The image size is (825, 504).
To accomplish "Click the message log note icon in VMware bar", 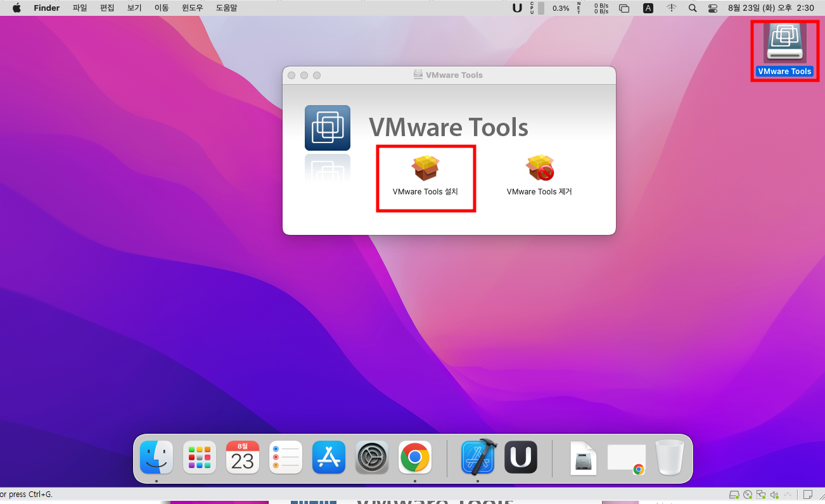I will coord(809,495).
